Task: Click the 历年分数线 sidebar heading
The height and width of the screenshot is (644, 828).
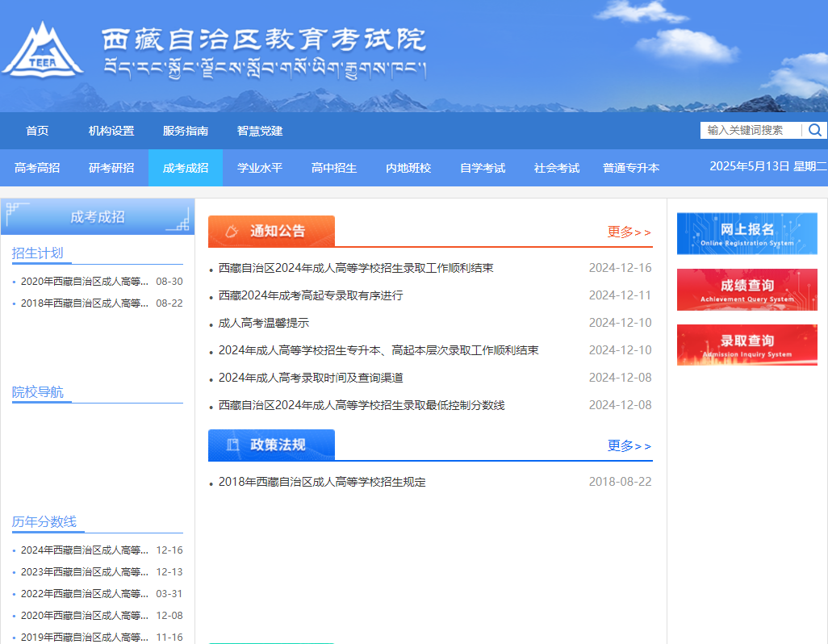Action: point(44,522)
